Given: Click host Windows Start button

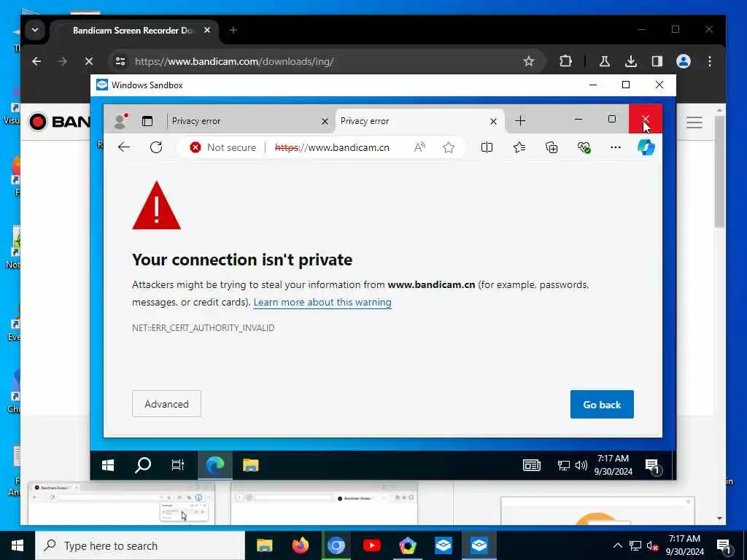Looking at the screenshot, I should point(18,545).
